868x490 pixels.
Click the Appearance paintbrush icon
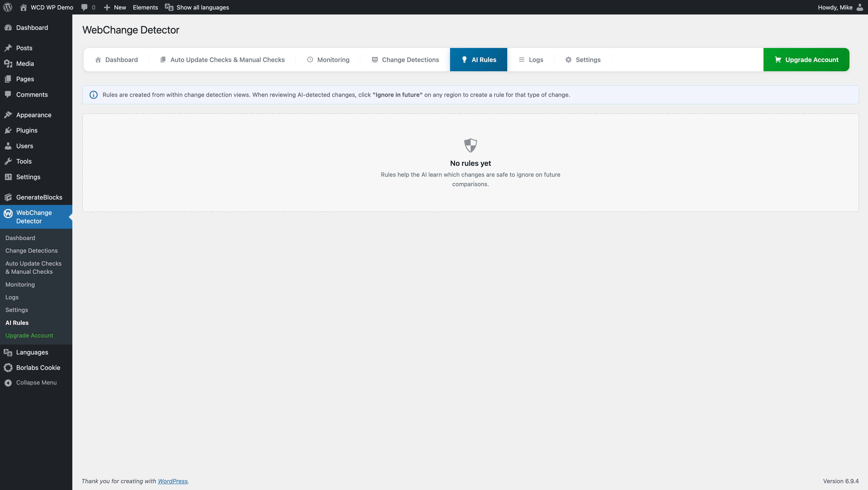[x=8, y=115]
